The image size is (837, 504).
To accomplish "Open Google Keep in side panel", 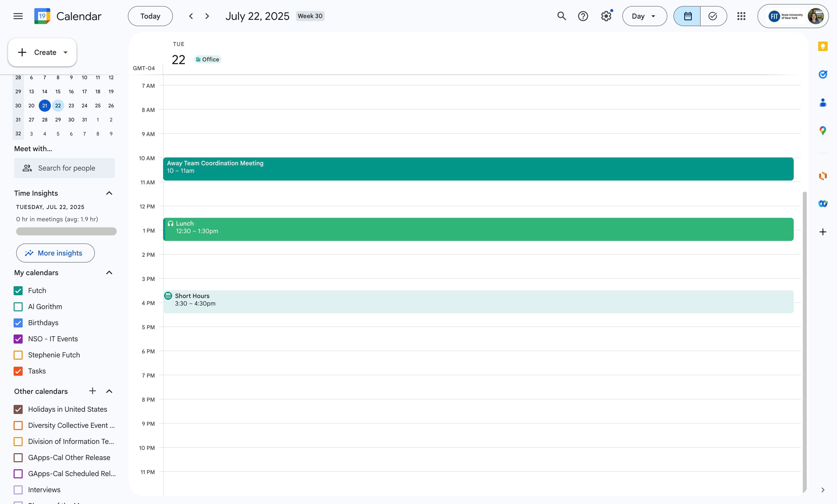I will click(x=822, y=46).
